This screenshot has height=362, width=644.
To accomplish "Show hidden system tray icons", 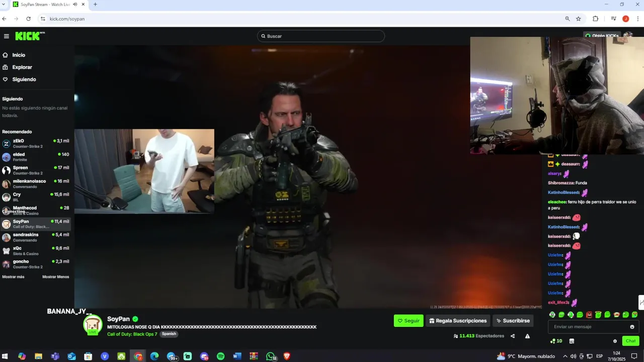I will pos(565,356).
